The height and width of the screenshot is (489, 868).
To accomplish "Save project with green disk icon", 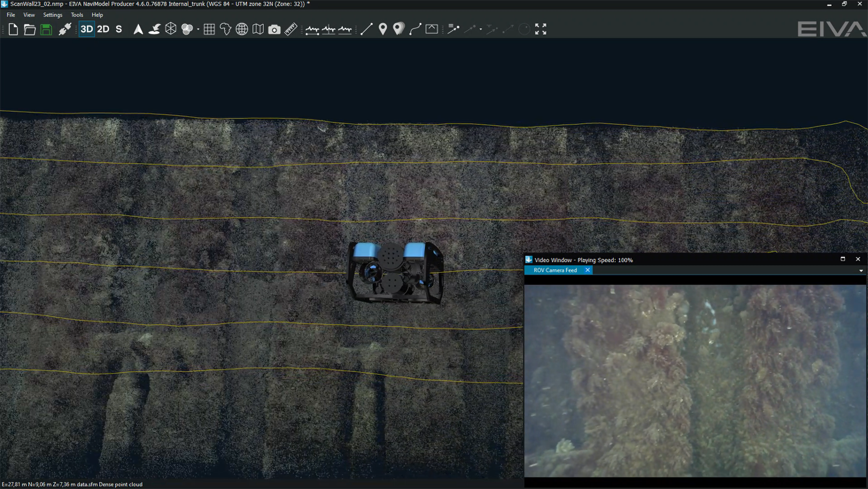I will click(x=46, y=29).
